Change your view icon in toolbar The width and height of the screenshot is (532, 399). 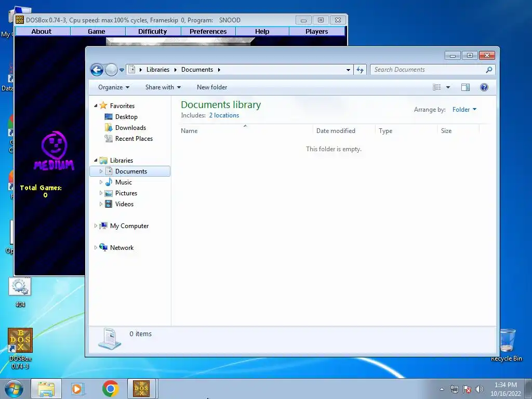pos(436,87)
